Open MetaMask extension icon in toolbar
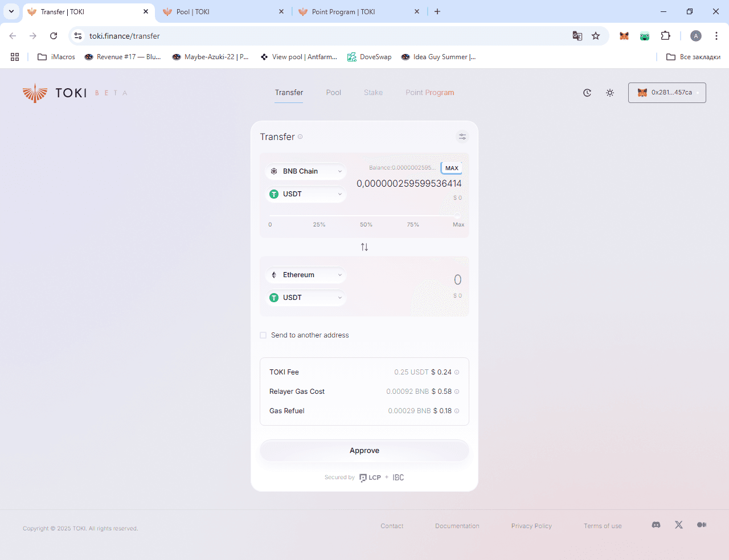Viewport: 729px width, 560px height. (624, 36)
